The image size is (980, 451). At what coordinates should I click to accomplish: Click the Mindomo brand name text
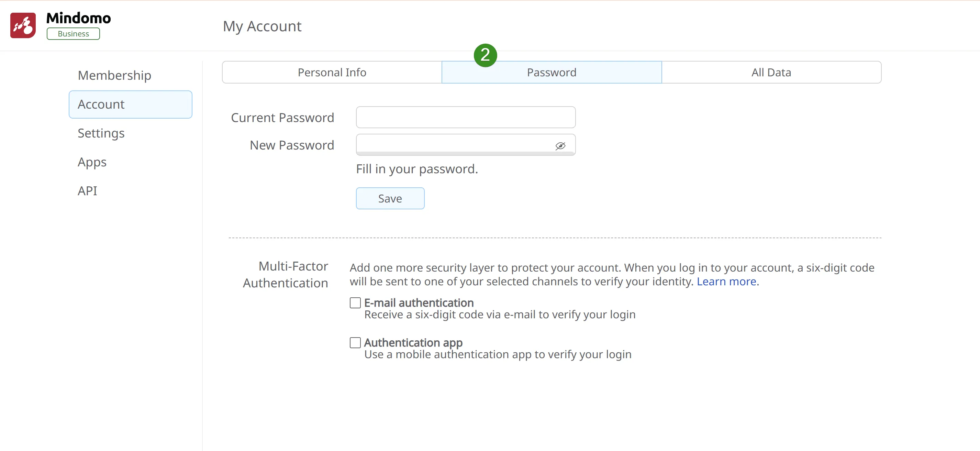[x=78, y=18]
